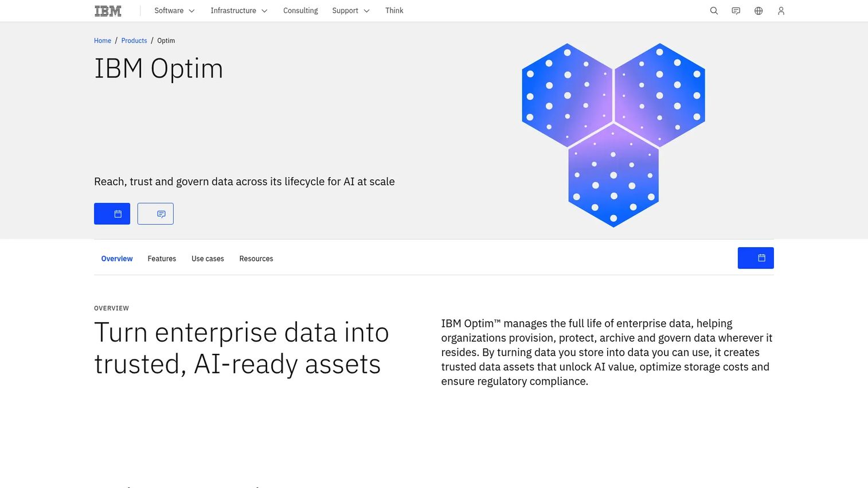Click the Optim breadcrumb text
The height and width of the screenshot is (488, 868).
(166, 41)
